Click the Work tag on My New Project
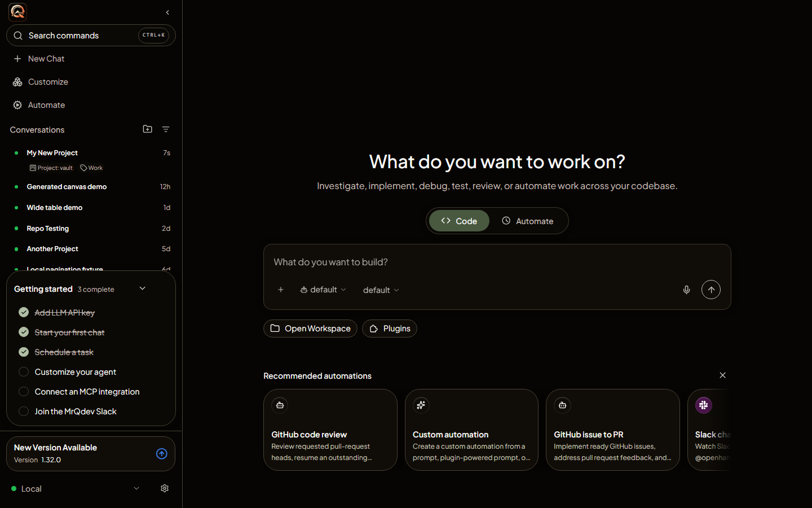The image size is (812, 508). pyautogui.click(x=91, y=168)
